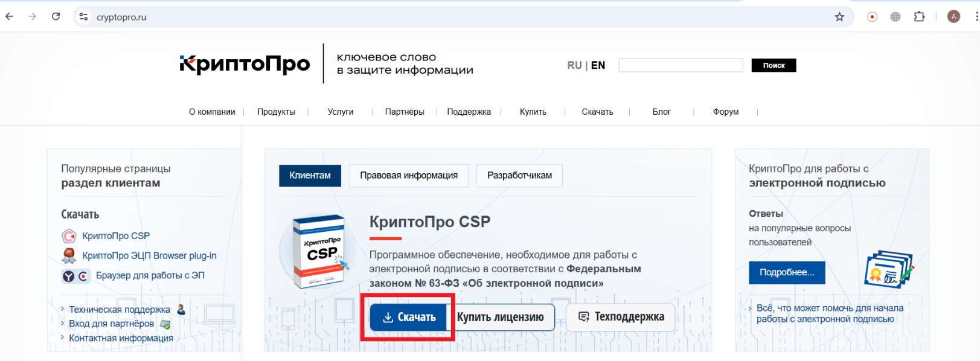Click the КриптоПро CSP sidebar icon
980x361 pixels.
click(69, 236)
